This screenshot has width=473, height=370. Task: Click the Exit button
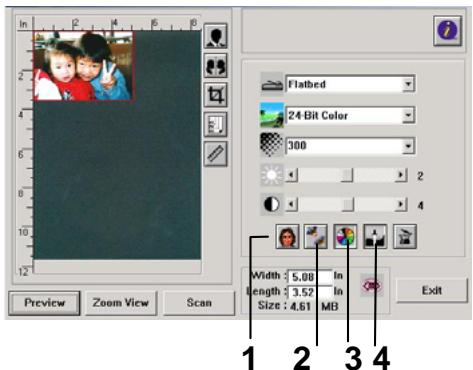[x=432, y=290]
